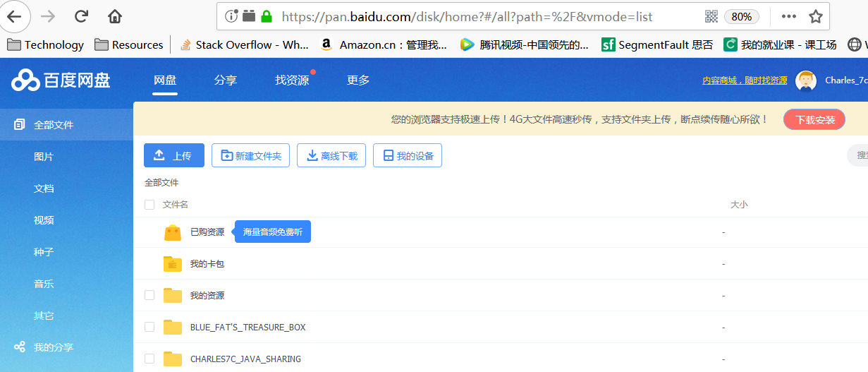Select 图片 in the left sidebar
This screenshot has height=372, width=868.
44,157
